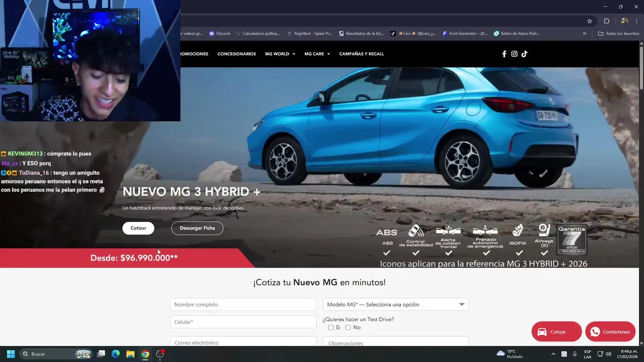The width and height of the screenshot is (644, 362).
Task: Open the Calculadora gráfica bookmark
Action: coord(258,34)
